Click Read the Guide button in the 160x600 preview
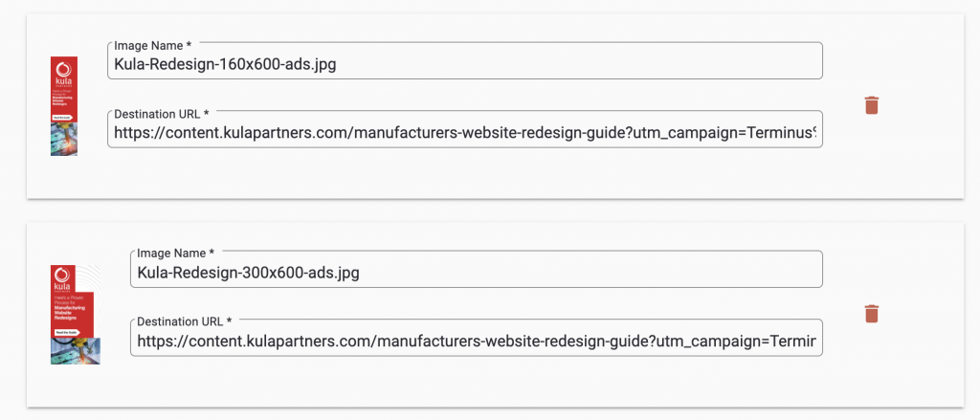The height and width of the screenshot is (420, 980). point(63,117)
